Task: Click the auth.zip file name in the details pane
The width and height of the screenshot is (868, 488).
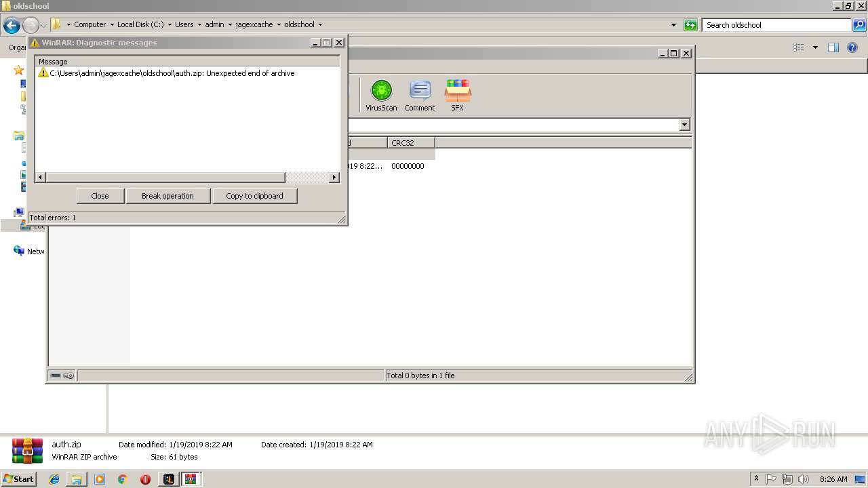Action: [x=66, y=445]
